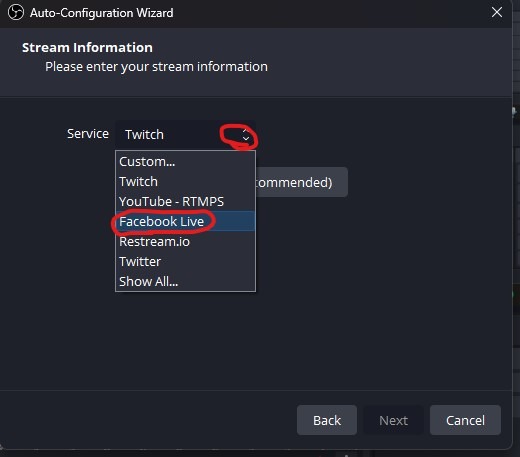The height and width of the screenshot is (457, 520).
Task: Click the partly hidden recommended button
Action: [x=302, y=182]
